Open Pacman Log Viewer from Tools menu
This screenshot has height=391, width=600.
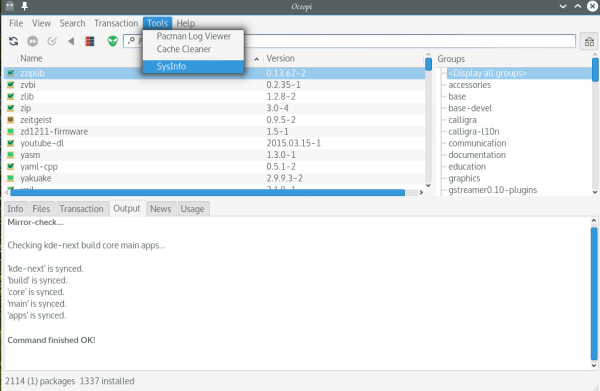193,36
